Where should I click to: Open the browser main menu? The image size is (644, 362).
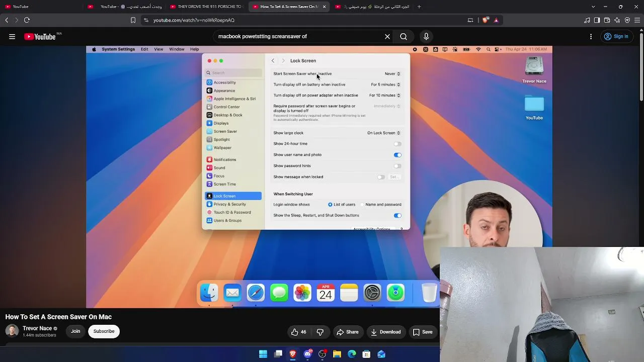[637, 20]
